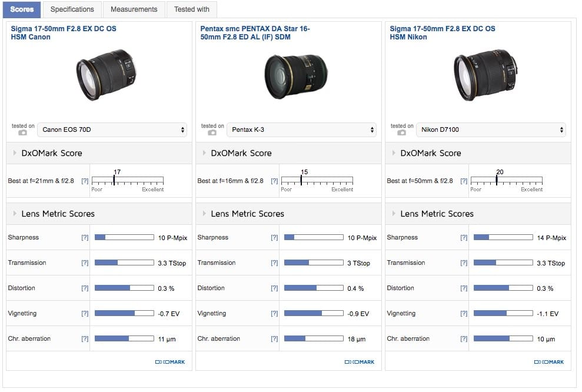
Task: Click the 10 P-Mpix sharpness bar for Sigma Canon
Action: tap(124, 237)
